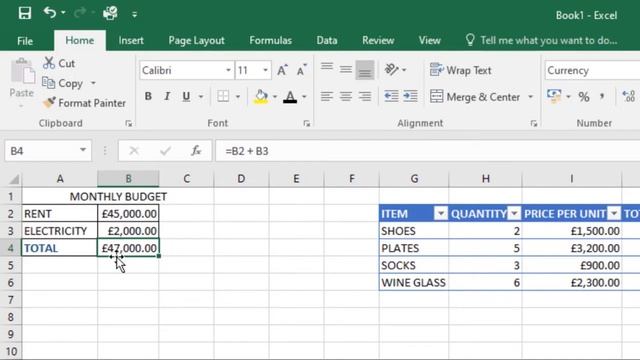Click the Percent Style icon
The height and width of the screenshot is (360, 640).
(584, 97)
